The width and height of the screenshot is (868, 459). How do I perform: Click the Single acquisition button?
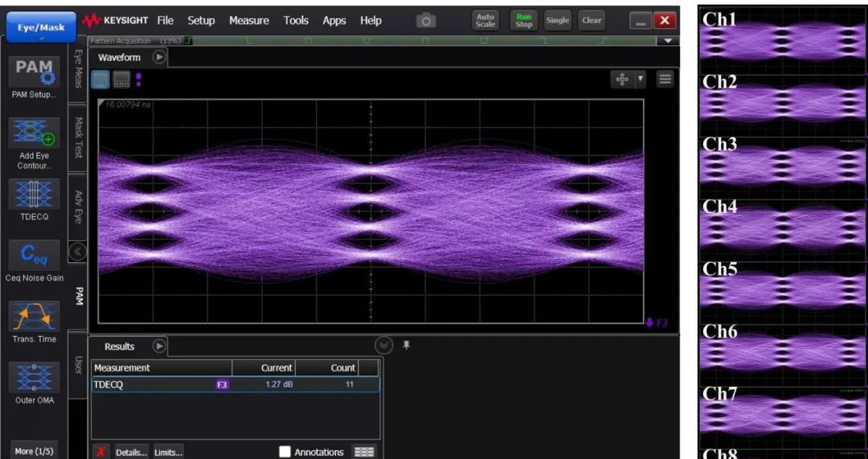558,20
